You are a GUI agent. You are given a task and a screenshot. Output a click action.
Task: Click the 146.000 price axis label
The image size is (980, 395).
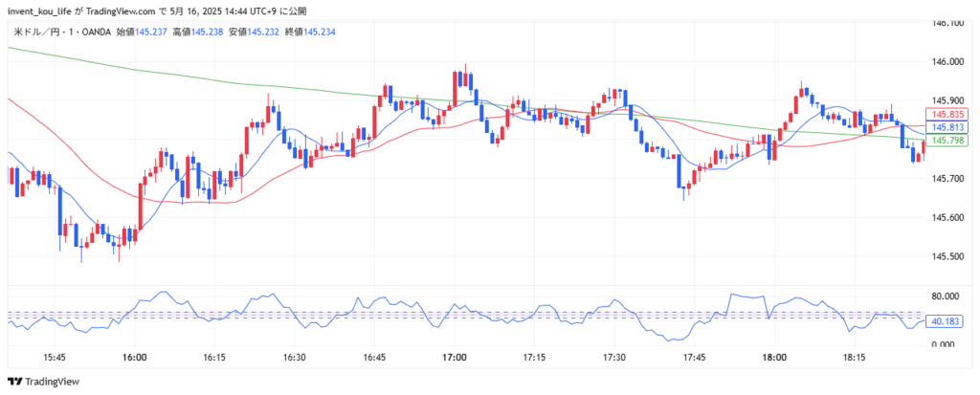pyautogui.click(x=947, y=62)
